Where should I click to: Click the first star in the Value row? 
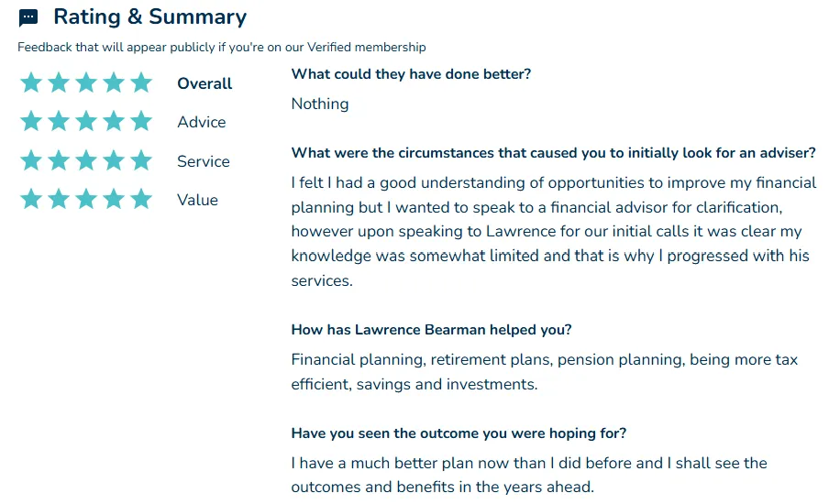[x=31, y=199]
